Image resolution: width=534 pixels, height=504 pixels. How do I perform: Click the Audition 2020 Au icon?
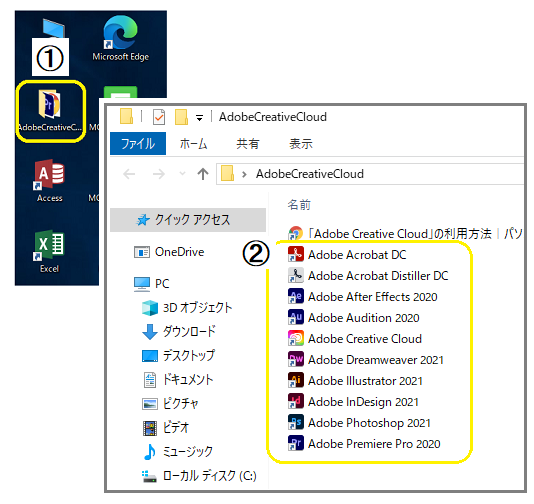point(296,317)
